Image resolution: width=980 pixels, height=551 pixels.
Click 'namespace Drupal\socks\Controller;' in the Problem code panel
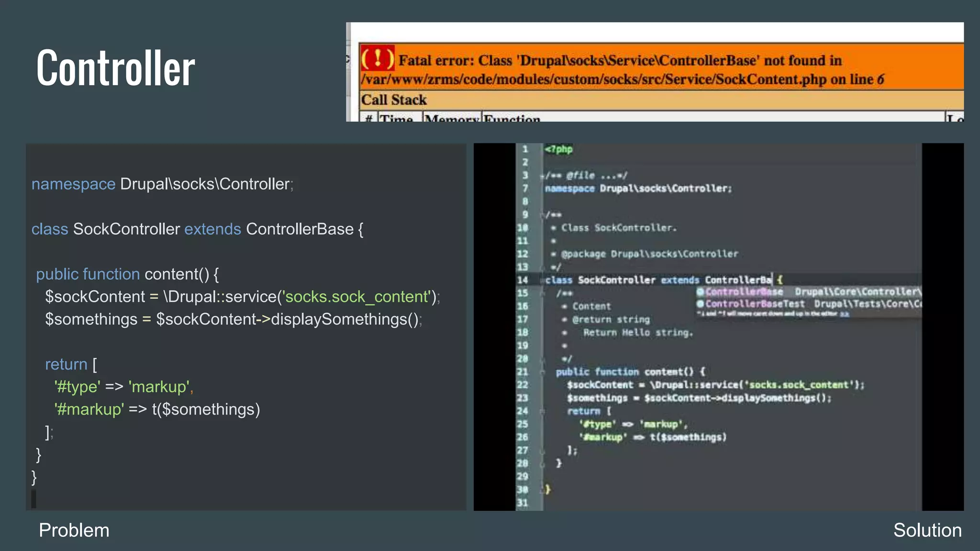point(163,184)
